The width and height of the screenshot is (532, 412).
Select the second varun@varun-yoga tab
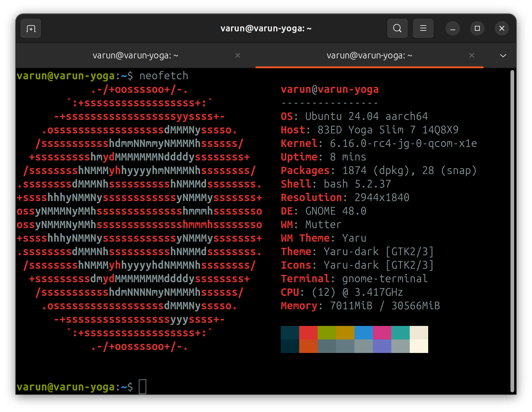pos(369,55)
